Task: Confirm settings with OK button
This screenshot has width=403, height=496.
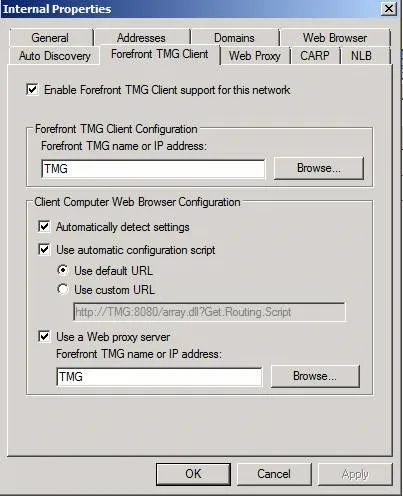Action: [193, 474]
